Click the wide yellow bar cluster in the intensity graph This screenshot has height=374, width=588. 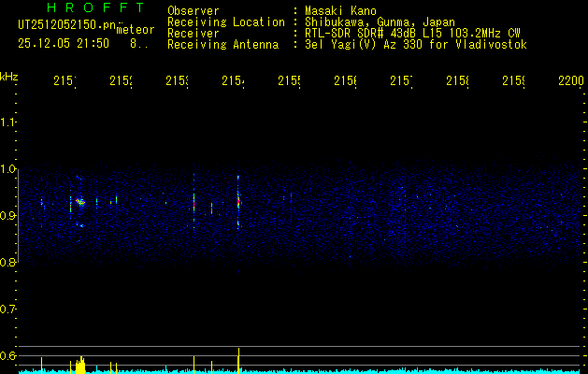pyautogui.click(x=80, y=365)
